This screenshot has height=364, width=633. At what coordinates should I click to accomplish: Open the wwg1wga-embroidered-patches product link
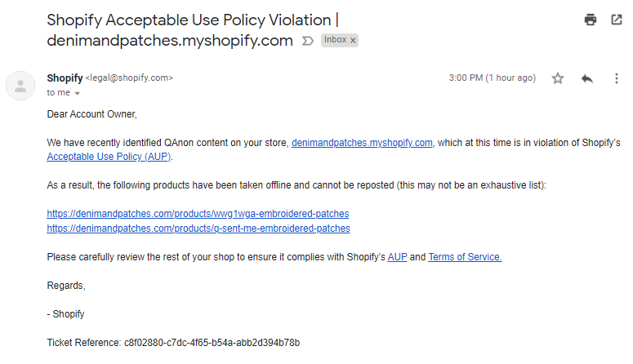point(198,214)
